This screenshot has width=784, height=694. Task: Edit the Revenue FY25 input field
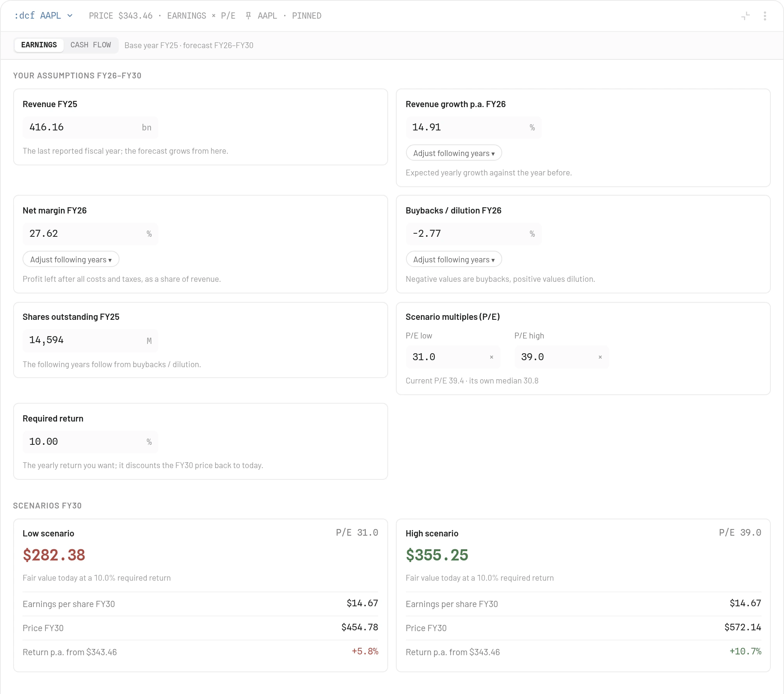click(x=90, y=127)
